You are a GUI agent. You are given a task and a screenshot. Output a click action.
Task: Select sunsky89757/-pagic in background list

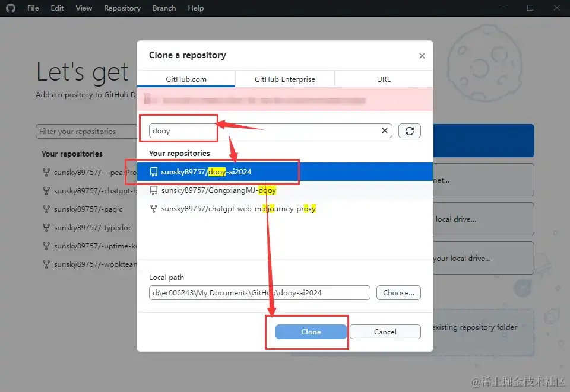pyautogui.click(x=89, y=209)
